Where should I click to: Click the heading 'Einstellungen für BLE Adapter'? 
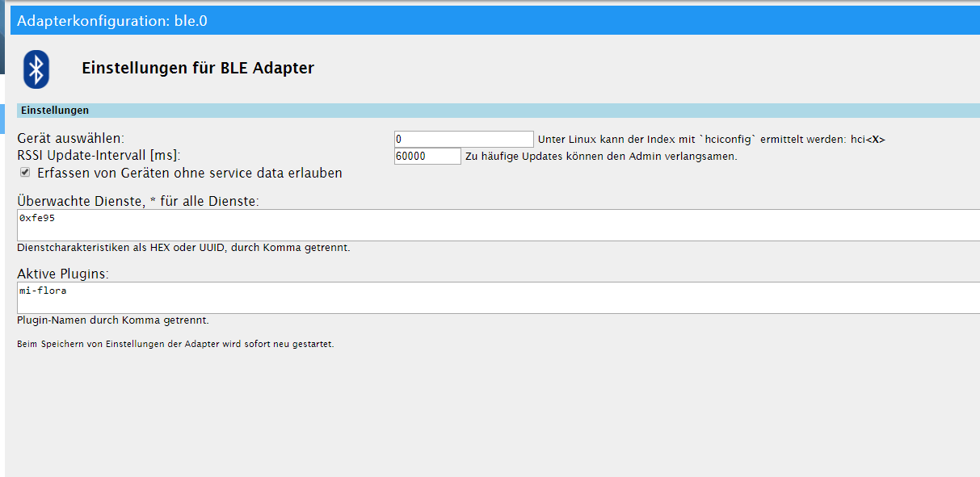[x=198, y=69]
